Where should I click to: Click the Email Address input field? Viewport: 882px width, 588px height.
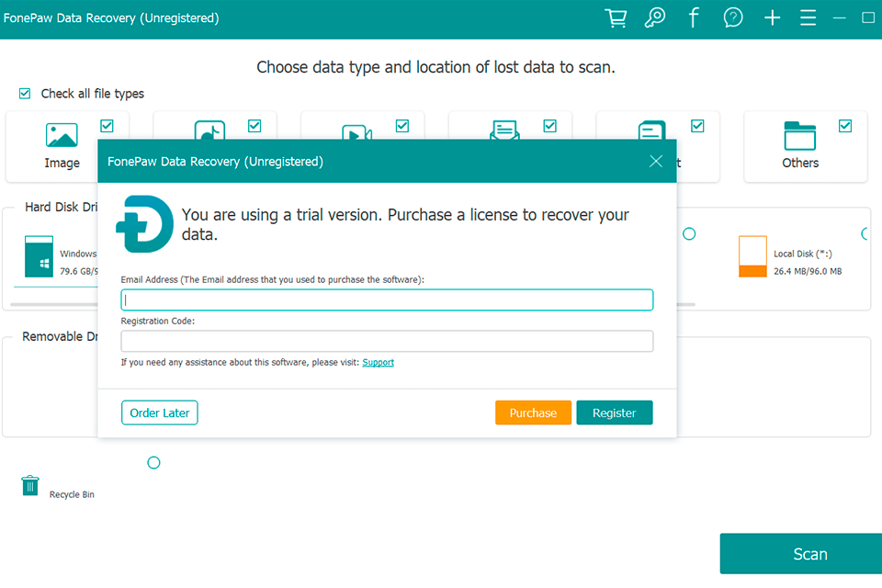(386, 299)
